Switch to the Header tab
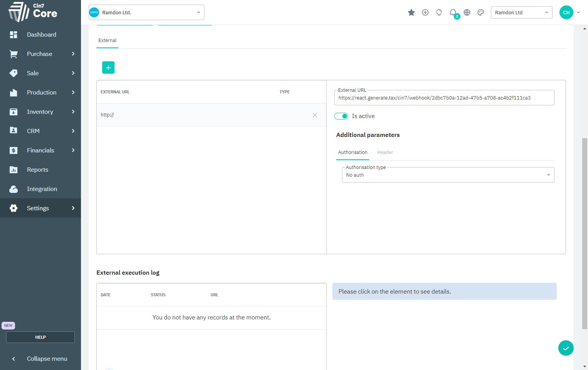Image resolution: width=588 pixels, height=370 pixels. click(x=385, y=152)
